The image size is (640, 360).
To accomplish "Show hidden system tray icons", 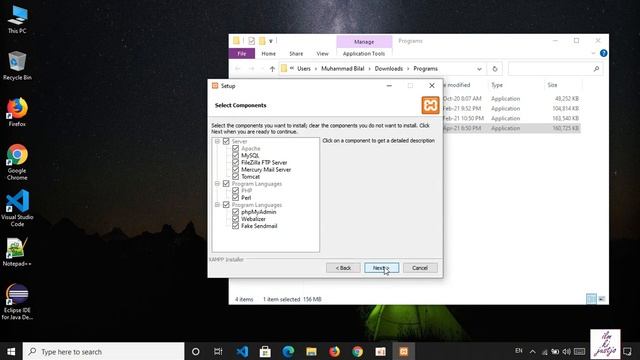I will (533, 351).
